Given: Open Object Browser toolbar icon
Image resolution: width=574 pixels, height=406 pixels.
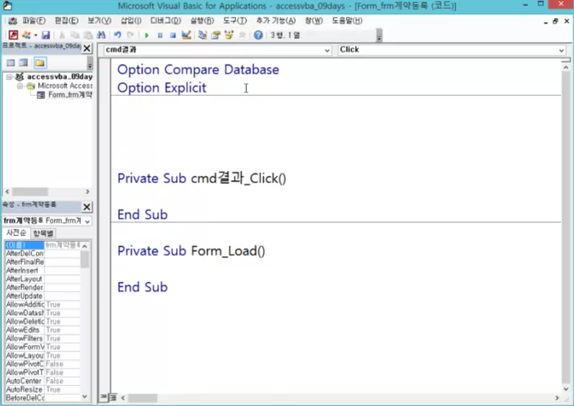Looking at the screenshot, I should 229,35.
